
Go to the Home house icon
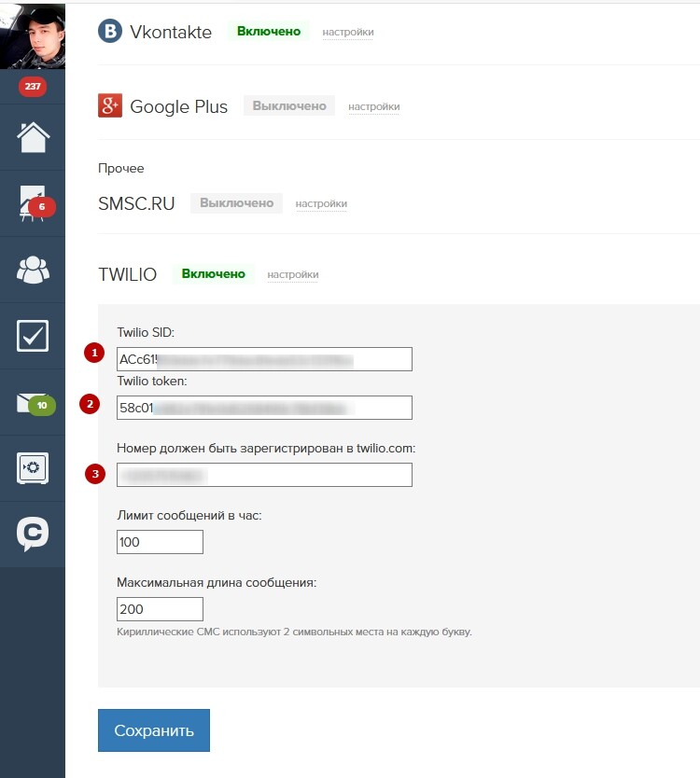33,137
